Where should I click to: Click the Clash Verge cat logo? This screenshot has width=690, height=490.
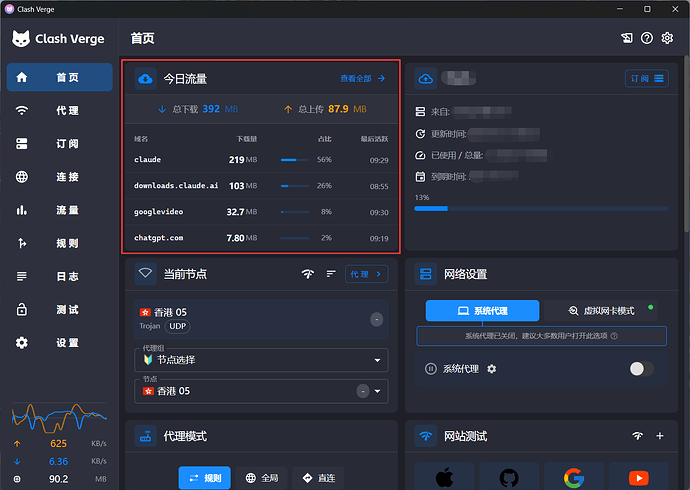click(21, 39)
